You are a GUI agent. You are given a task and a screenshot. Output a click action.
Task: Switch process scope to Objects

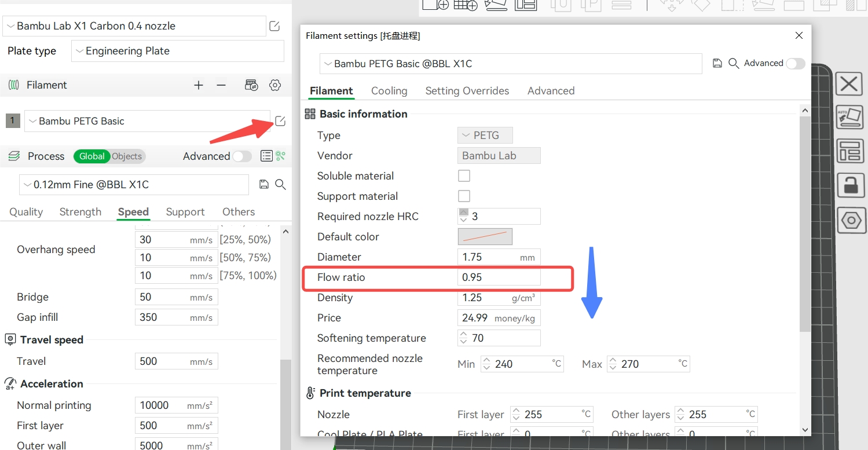[127, 156]
